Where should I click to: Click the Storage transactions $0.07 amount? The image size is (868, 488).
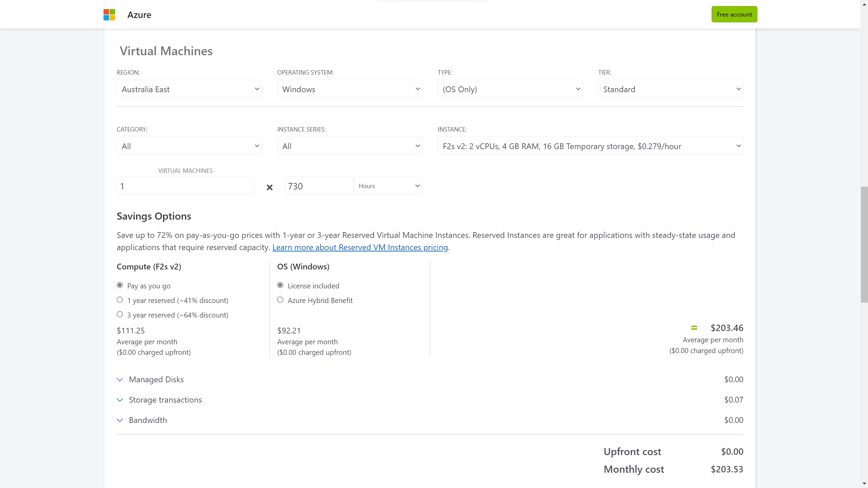pyautogui.click(x=734, y=400)
